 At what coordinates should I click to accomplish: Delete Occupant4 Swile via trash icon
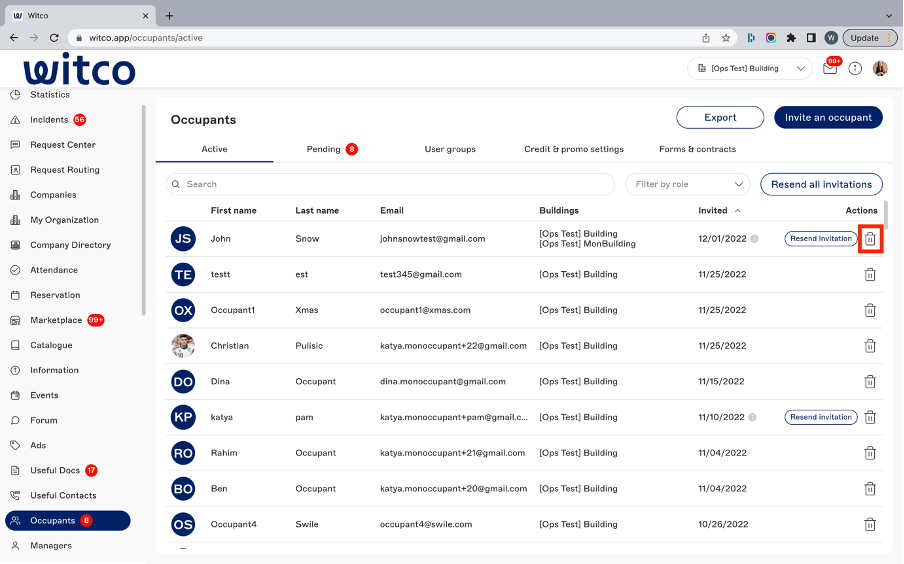click(x=870, y=525)
